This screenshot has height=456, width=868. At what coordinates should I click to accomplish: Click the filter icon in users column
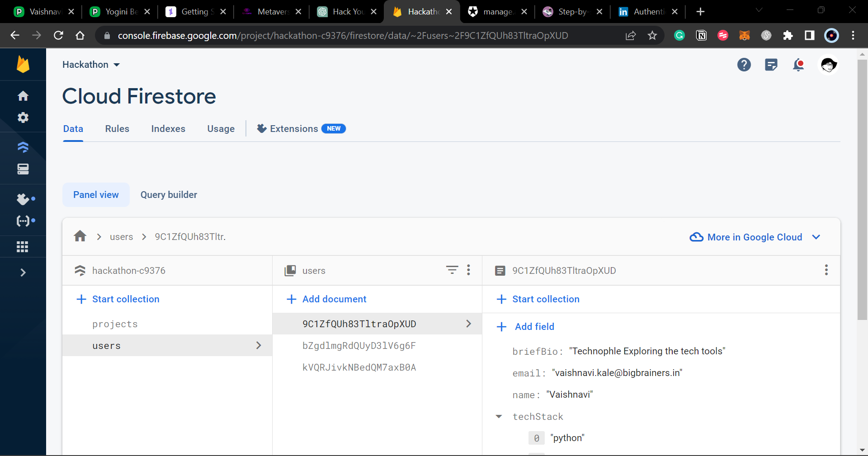point(452,270)
